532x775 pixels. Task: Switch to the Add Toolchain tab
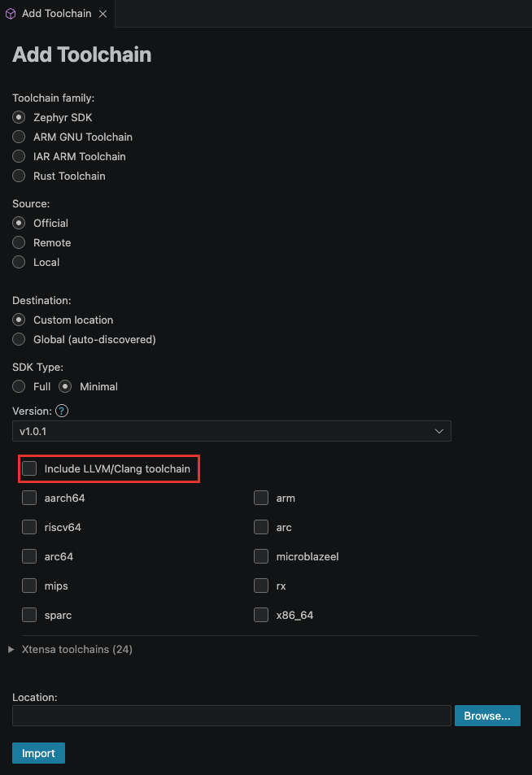point(57,14)
